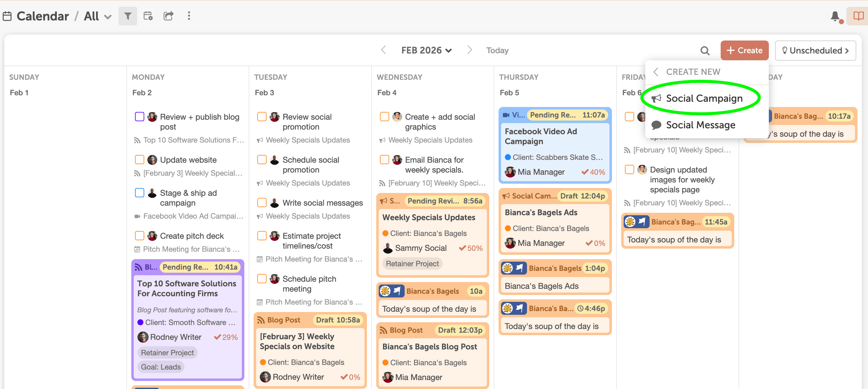
Task: Jump to Today in the calendar
Action: [x=497, y=51]
